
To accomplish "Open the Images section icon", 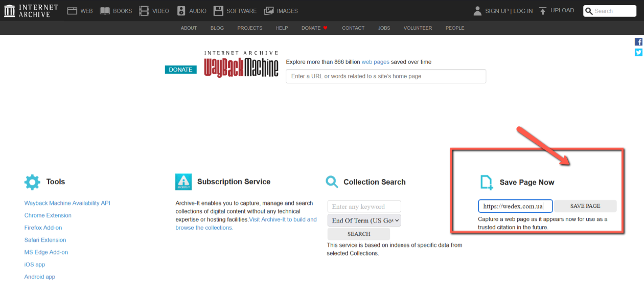I will click(269, 11).
